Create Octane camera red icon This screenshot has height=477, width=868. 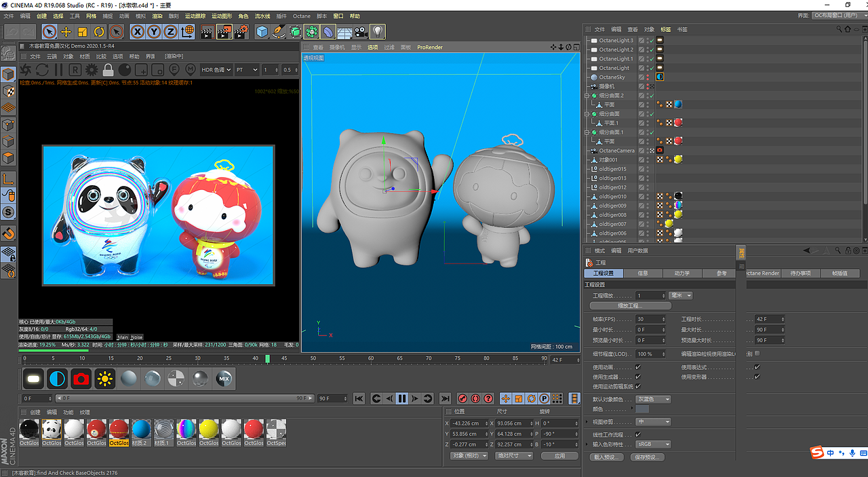(x=81, y=379)
